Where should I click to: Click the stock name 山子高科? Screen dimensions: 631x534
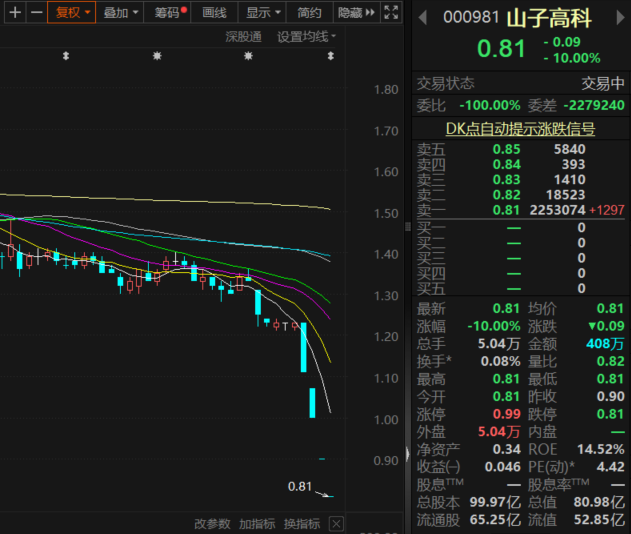point(549,19)
